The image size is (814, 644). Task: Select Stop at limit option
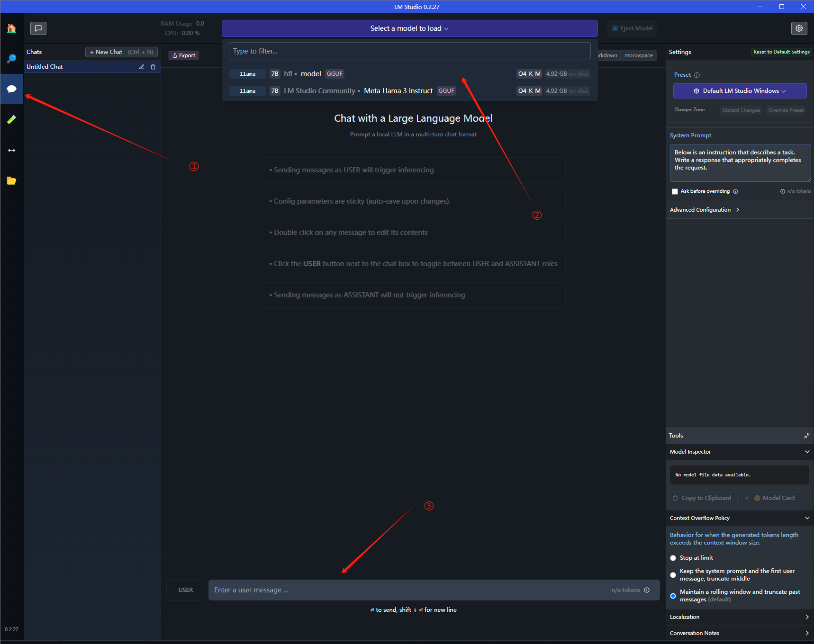tap(673, 558)
